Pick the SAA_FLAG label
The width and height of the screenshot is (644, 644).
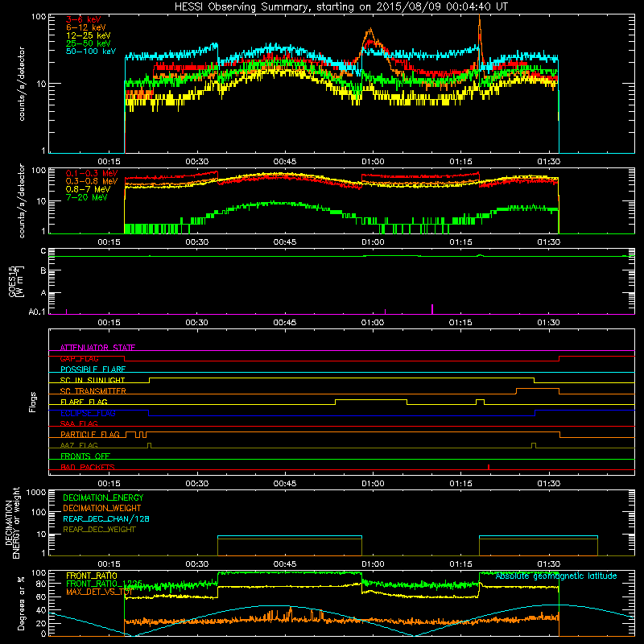click(x=79, y=423)
